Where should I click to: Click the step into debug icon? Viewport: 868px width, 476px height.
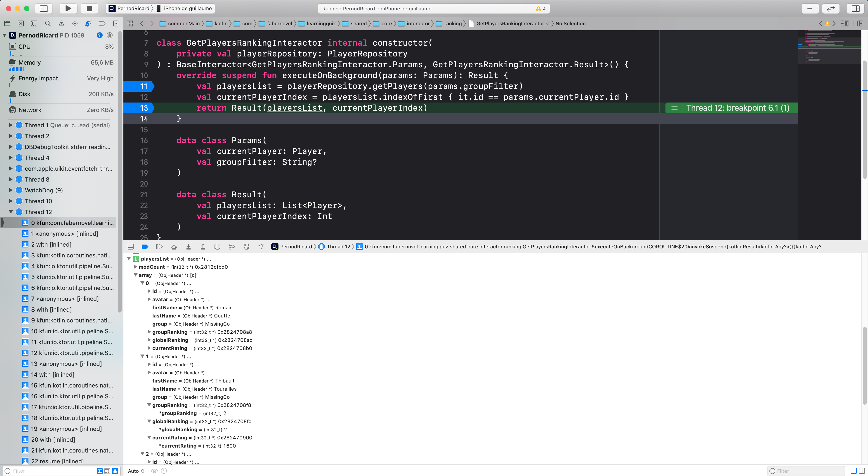[x=188, y=246]
